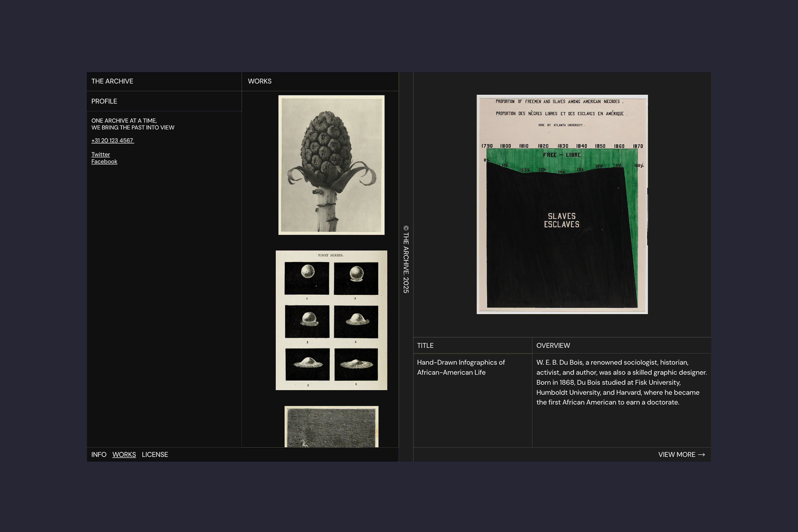Click the OVERVIEW column header
This screenshot has width=798, height=532.
(x=553, y=345)
